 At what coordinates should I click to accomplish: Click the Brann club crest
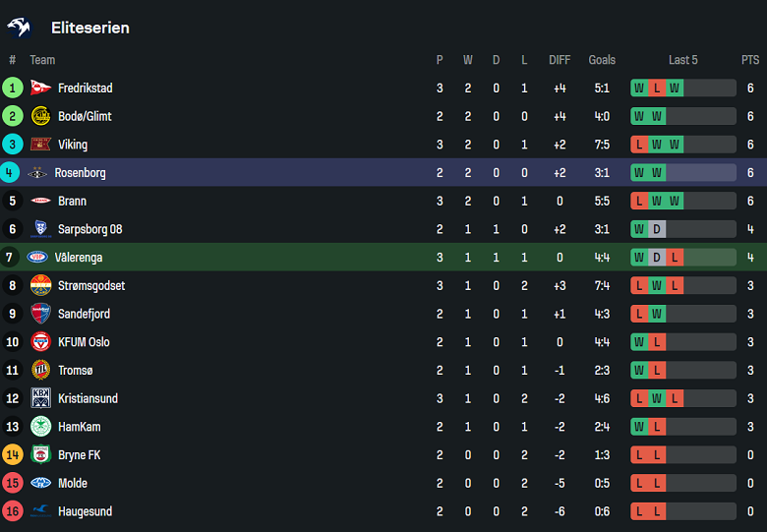(x=40, y=201)
